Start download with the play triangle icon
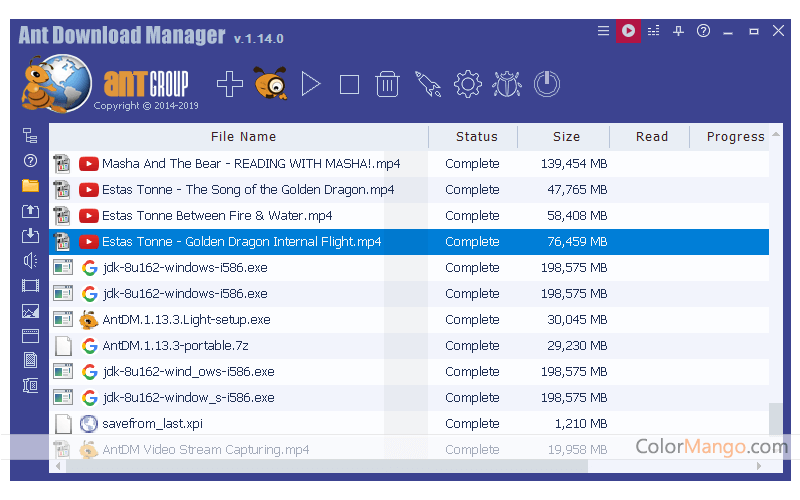 (x=310, y=84)
